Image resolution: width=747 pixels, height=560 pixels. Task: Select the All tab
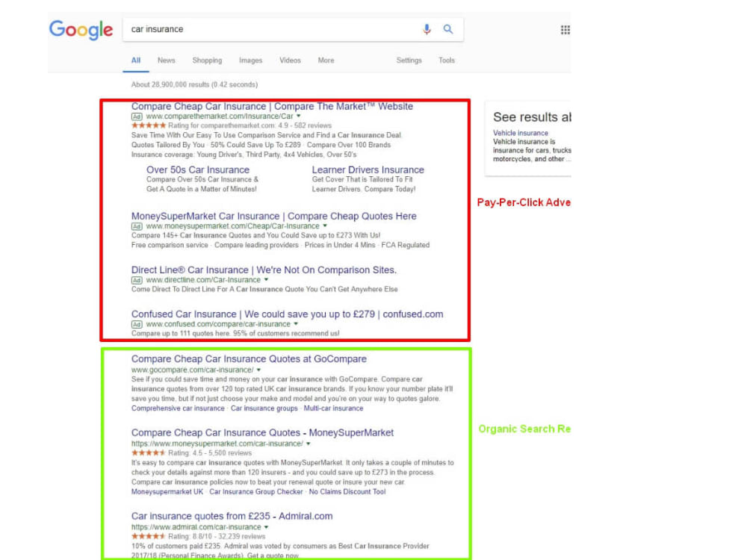[x=136, y=60]
